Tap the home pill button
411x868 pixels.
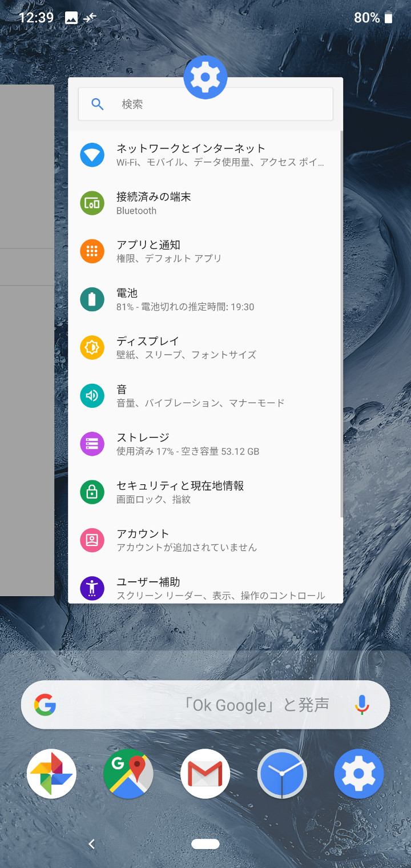(x=205, y=844)
